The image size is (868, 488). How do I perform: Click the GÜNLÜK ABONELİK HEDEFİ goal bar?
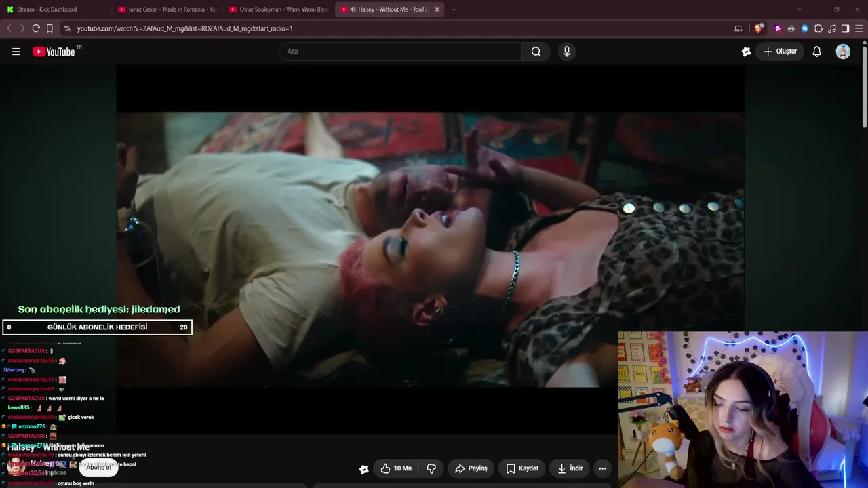tap(97, 327)
